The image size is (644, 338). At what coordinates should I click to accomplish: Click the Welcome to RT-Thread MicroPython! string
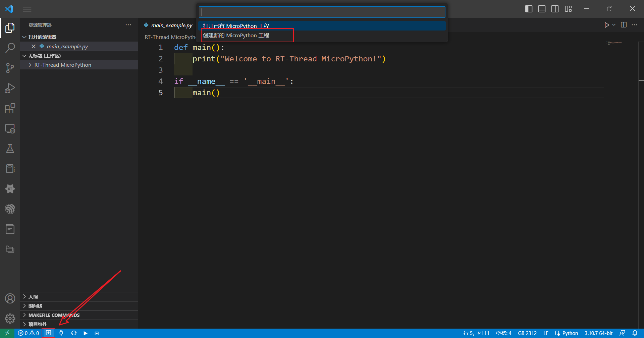[x=301, y=59]
